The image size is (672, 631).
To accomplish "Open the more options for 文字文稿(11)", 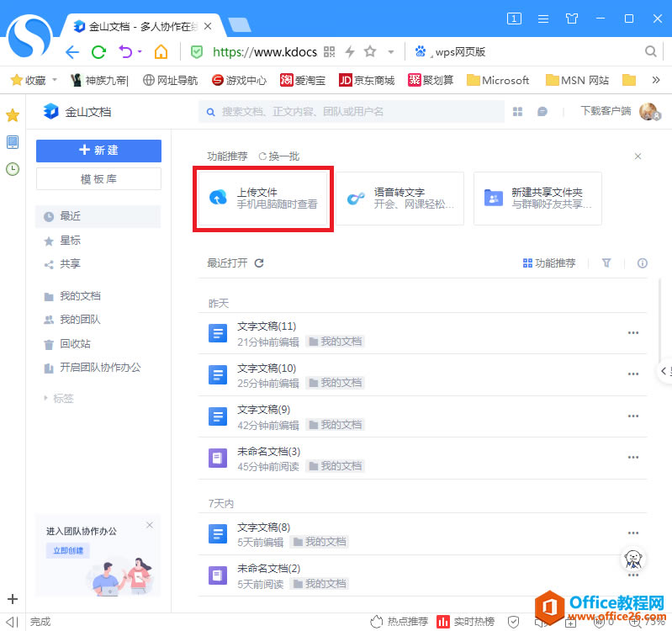I will coord(633,333).
